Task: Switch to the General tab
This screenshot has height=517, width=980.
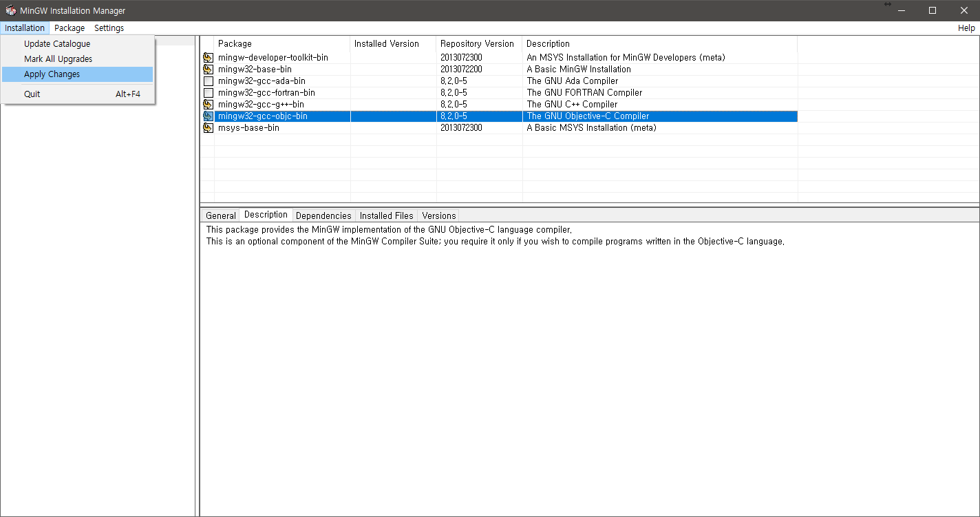Action: [x=220, y=215]
